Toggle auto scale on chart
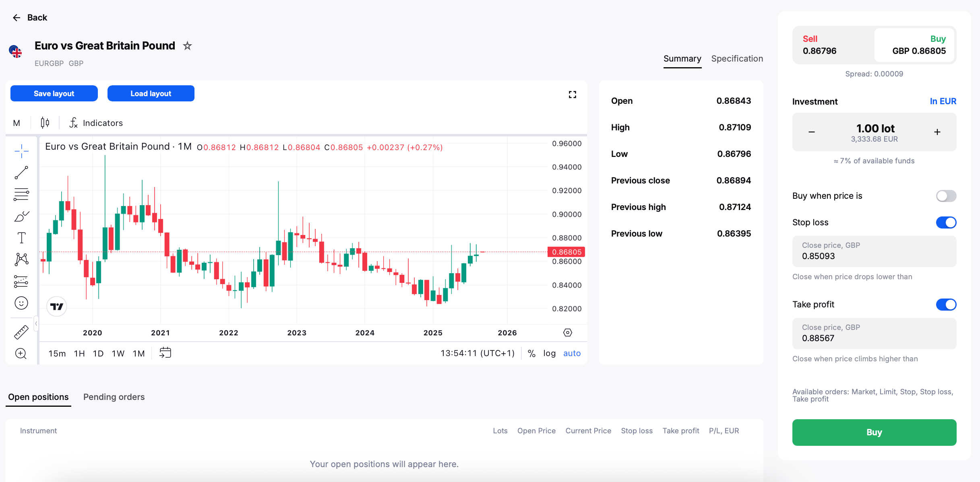This screenshot has height=482, width=980. tap(572, 353)
